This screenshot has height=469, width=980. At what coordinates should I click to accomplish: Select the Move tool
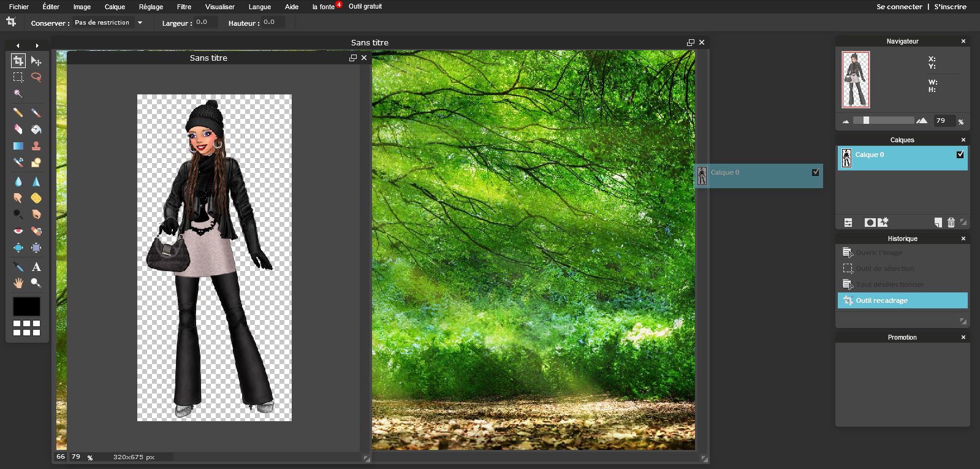coord(36,61)
